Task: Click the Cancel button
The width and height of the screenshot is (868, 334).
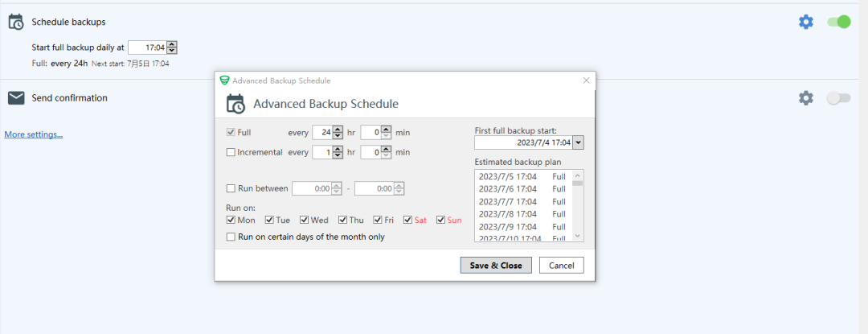Action: point(561,266)
